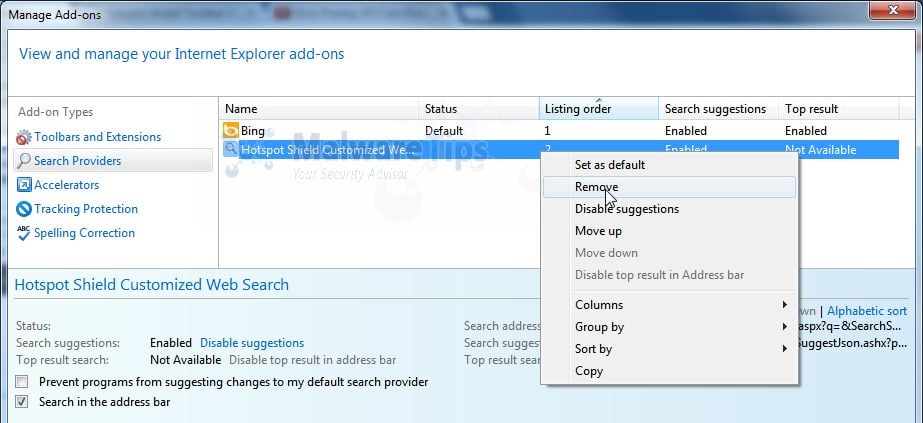Click the Toolbars and Extensions gear icon
The image size is (923, 423).
[24, 138]
